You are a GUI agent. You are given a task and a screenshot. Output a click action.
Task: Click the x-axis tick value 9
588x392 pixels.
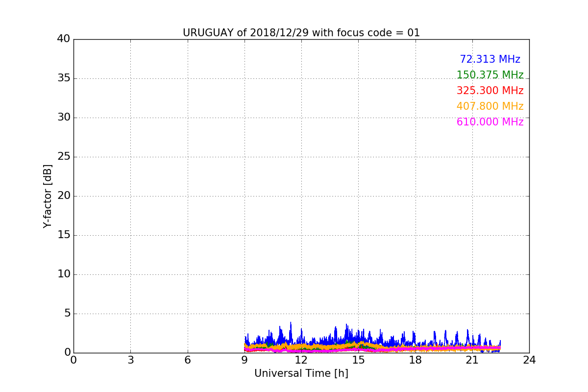click(x=245, y=360)
